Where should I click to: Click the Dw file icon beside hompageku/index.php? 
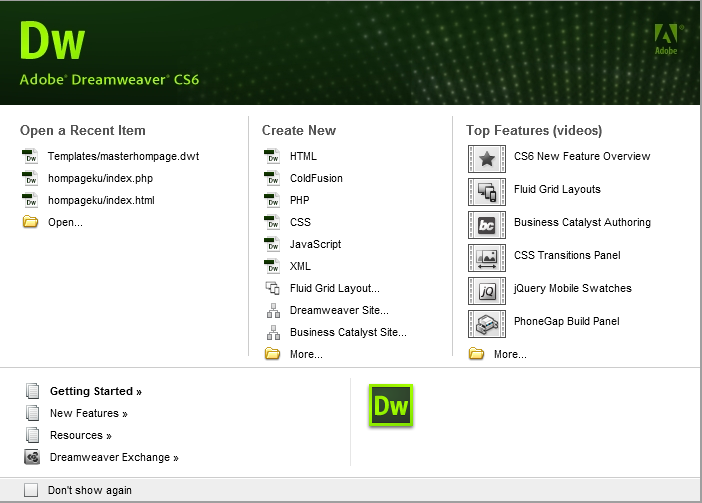click(30, 178)
